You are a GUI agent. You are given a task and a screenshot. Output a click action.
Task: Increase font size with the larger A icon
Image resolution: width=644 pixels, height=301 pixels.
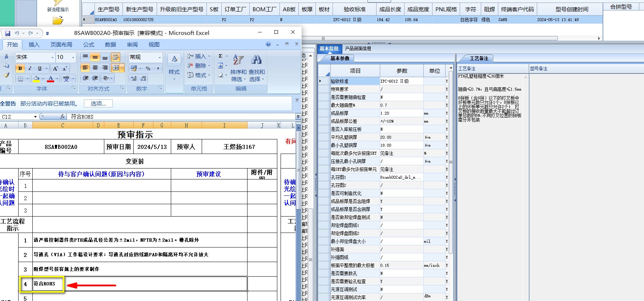pyautogui.click(x=55, y=68)
